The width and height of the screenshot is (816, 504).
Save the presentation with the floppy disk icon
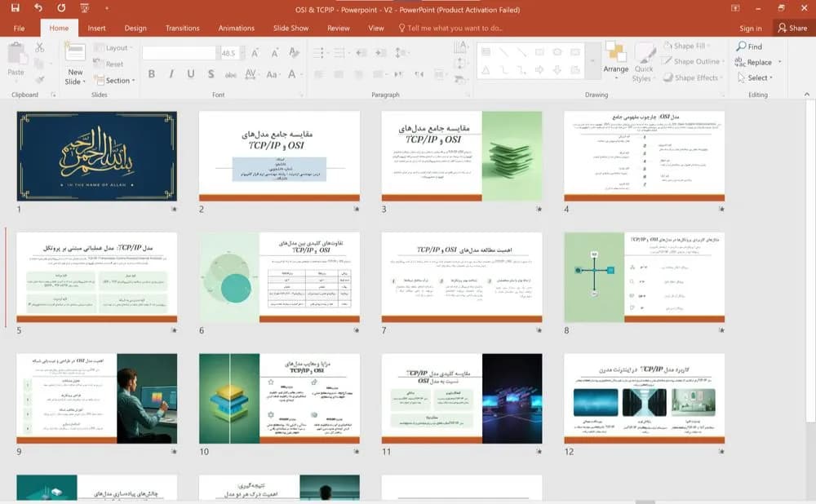coord(15,8)
